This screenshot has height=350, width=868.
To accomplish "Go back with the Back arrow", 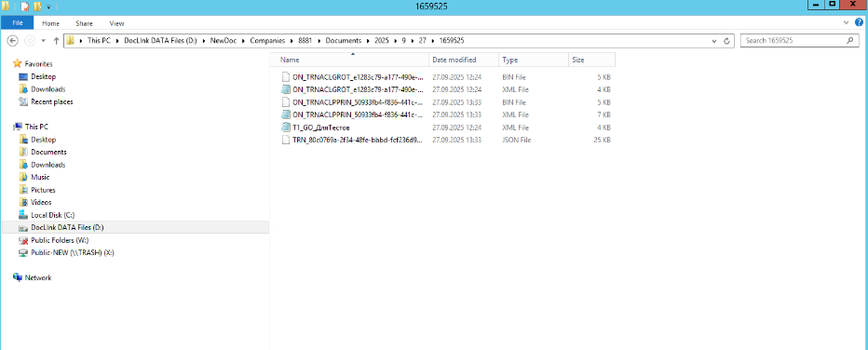I will tap(13, 40).
